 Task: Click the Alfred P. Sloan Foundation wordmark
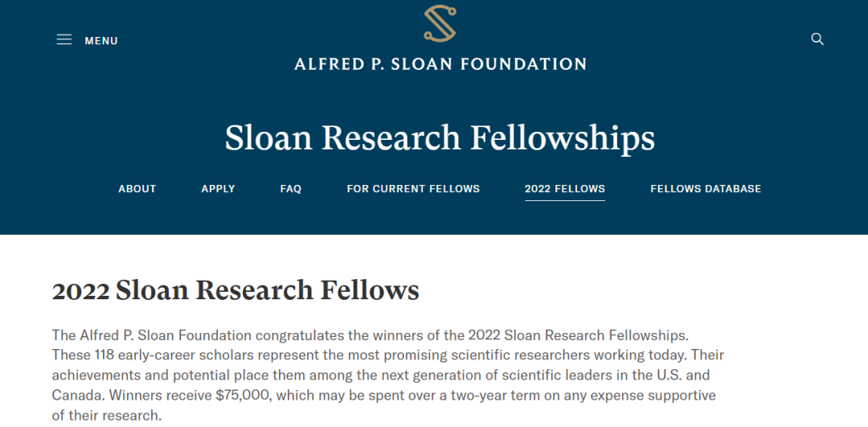click(440, 64)
